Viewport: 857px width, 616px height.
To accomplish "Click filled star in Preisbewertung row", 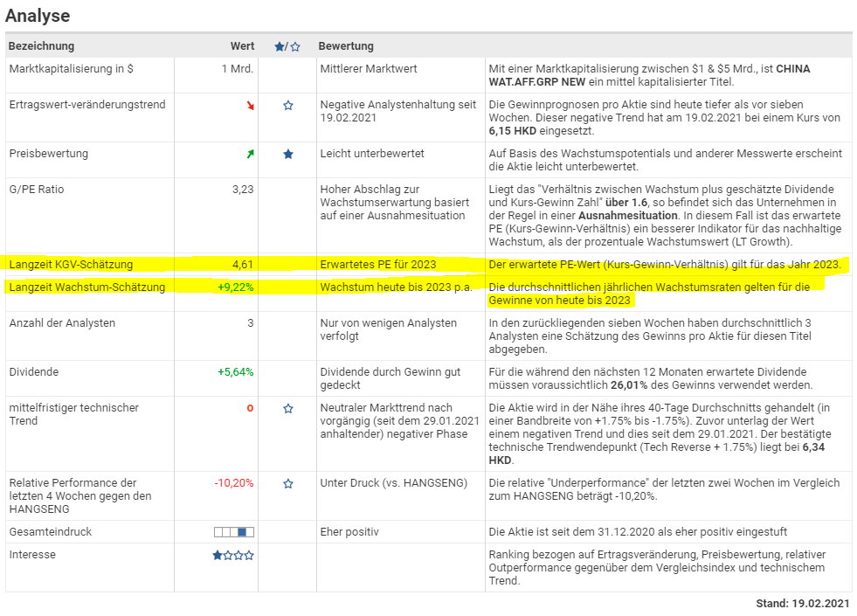I will click(x=288, y=155).
